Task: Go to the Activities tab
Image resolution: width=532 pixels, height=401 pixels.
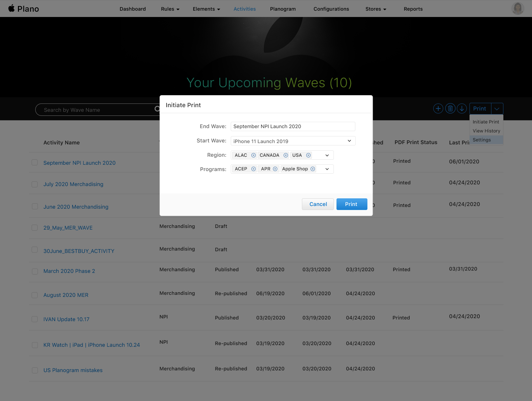Action: click(245, 9)
